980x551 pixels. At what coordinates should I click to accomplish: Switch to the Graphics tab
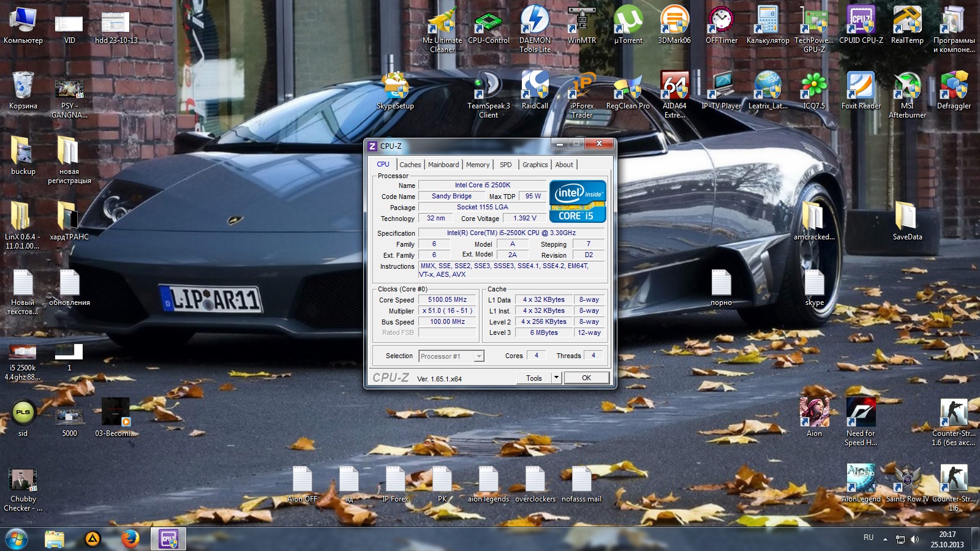535,165
